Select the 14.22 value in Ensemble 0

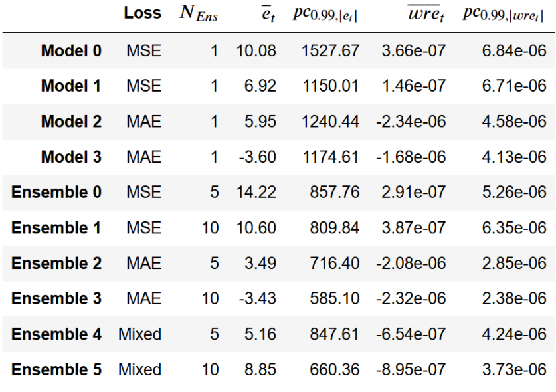[x=256, y=192]
